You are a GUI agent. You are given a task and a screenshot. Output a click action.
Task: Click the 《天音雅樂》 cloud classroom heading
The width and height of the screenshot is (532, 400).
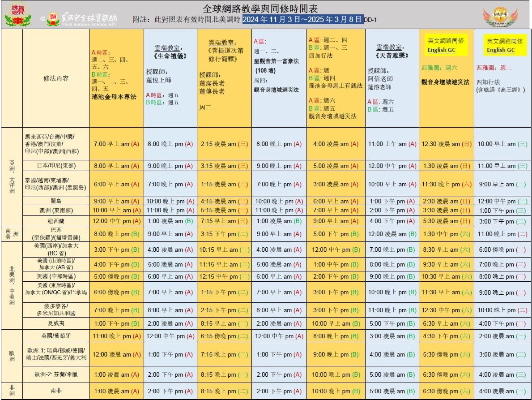click(x=392, y=56)
